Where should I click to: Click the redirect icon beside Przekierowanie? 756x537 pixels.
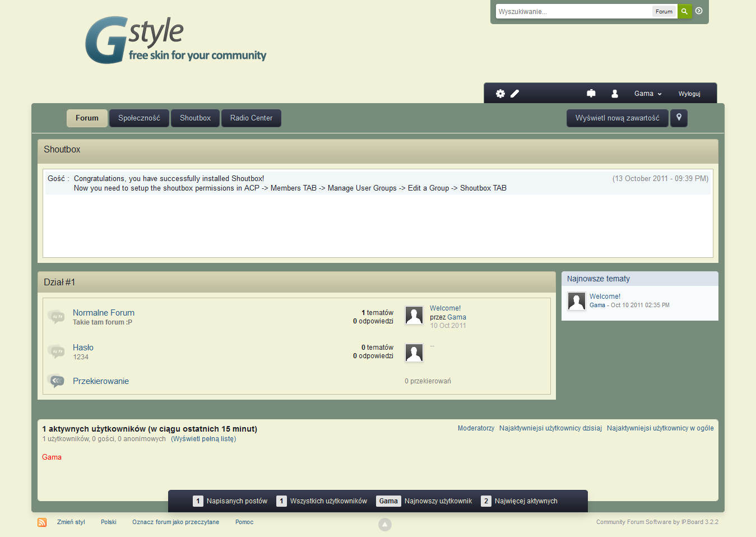[56, 381]
